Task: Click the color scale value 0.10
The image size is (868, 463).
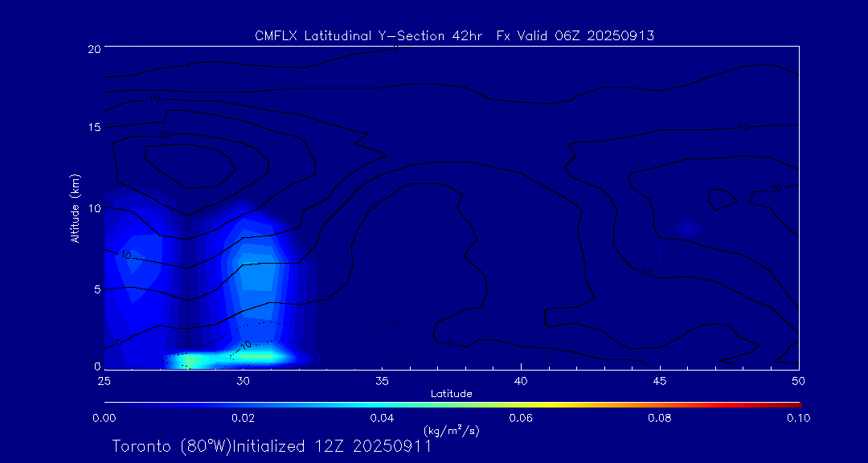Action: 798,418
